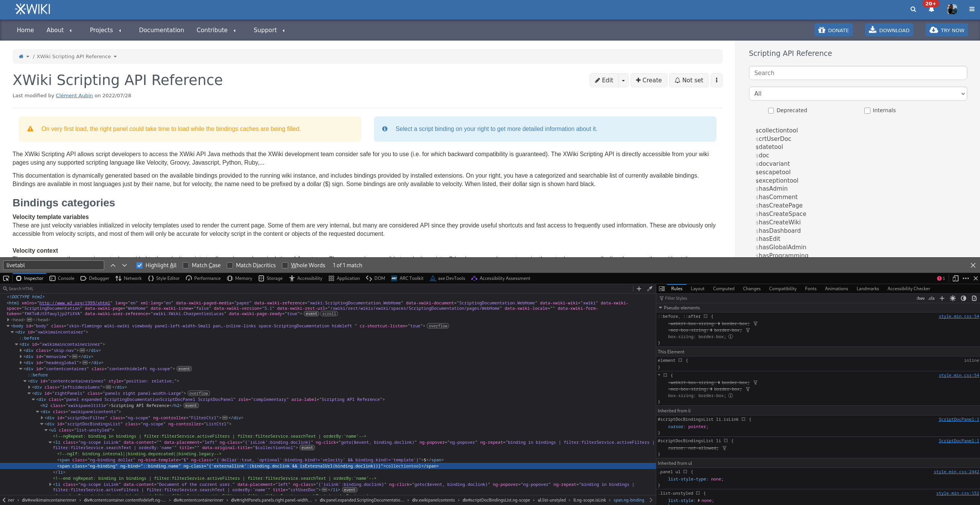The width and height of the screenshot is (980, 505).
Task: Uncheck the Highlight All checkbox
Action: [x=139, y=265]
